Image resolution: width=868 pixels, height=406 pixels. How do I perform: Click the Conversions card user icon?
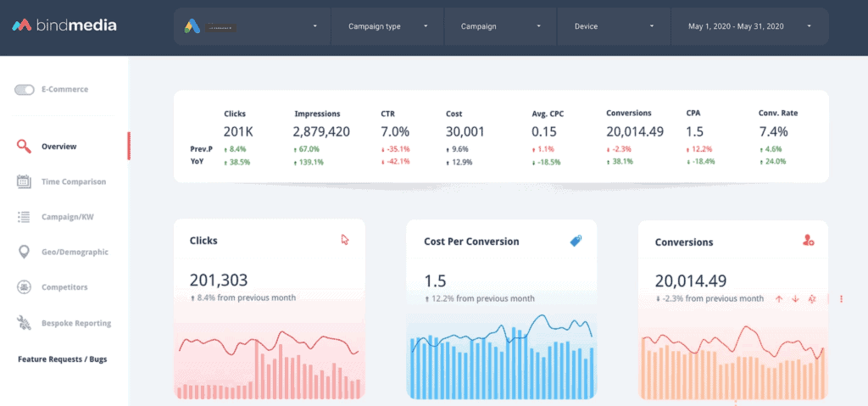(808, 241)
